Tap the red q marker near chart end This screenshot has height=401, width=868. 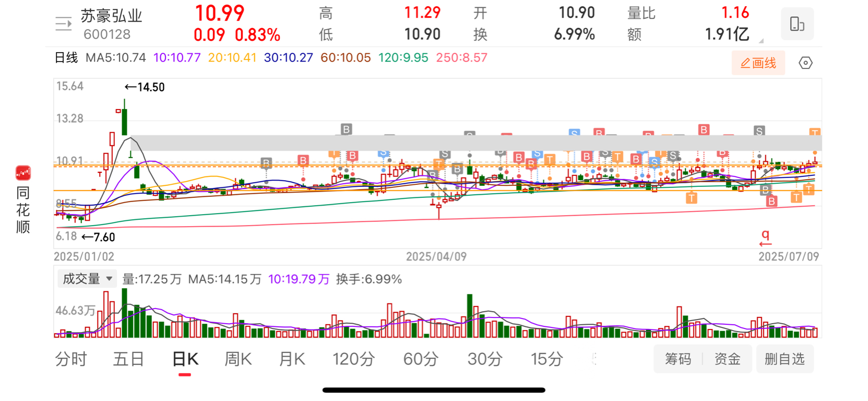click(x=765, y=238)
